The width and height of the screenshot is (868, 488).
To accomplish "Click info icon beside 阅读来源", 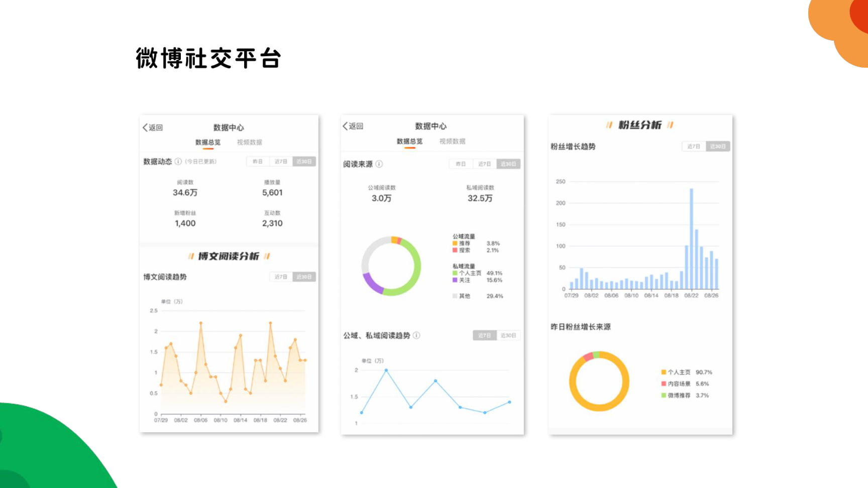I will pos(379,164).
